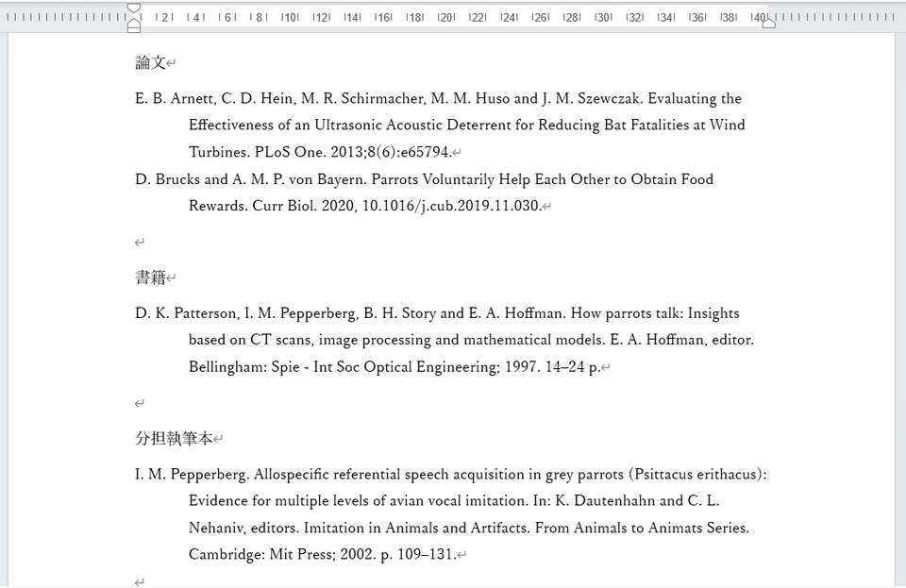
Task: Click the 20 mark on horizontal ruler
Action: (446, 17)
